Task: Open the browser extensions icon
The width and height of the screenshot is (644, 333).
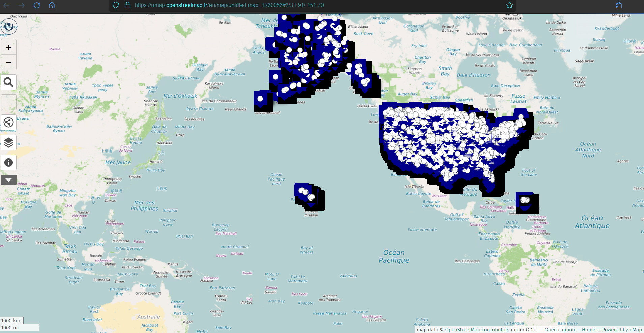Action: click(x=619, y=5)
